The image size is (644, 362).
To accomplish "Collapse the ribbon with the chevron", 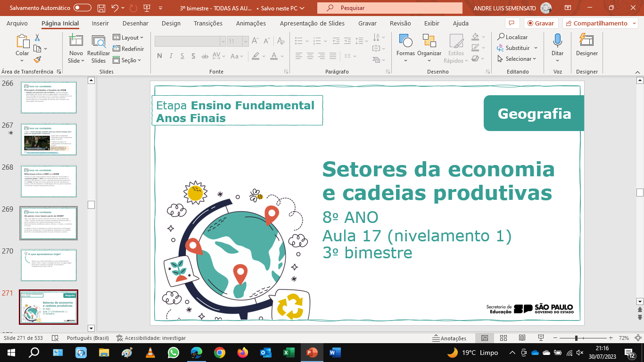I will pos(638,72).
